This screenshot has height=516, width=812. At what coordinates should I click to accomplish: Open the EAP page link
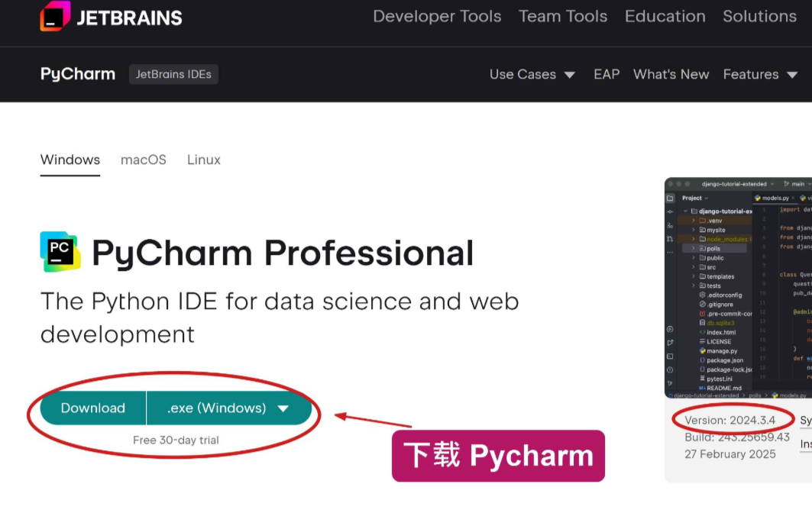pos(607,75)
